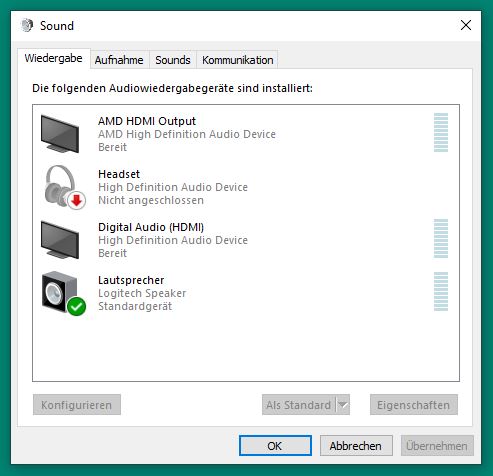Viewport: 493px width, 476px height.
Task: Click the Konfigurieren button
Action: 77,405
